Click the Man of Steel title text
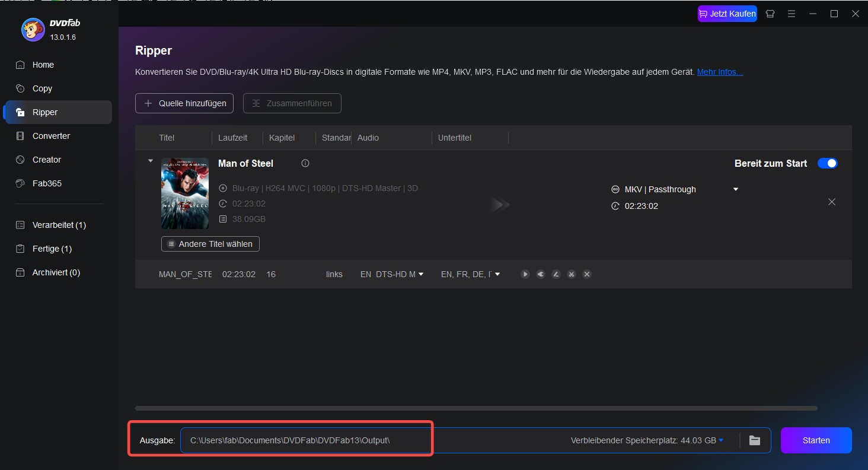Viewport: 868px width, 470px height. (246, 163)
